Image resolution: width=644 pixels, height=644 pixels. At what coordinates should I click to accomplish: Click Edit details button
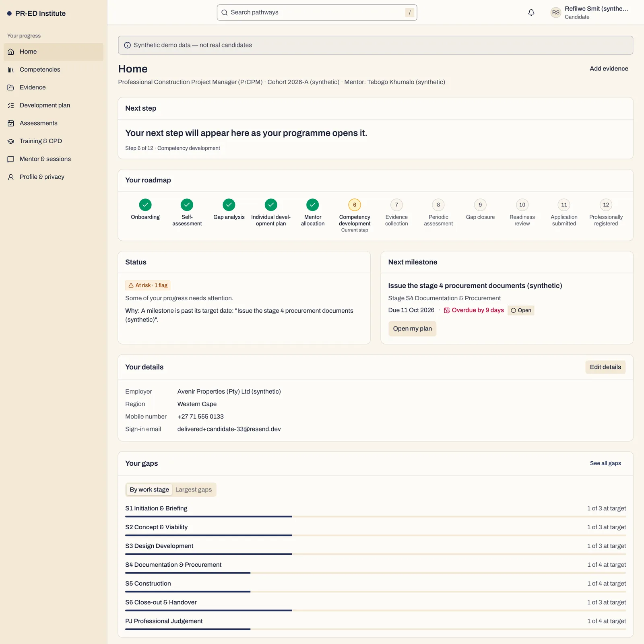pyautogui.click(x=605, y=367)
